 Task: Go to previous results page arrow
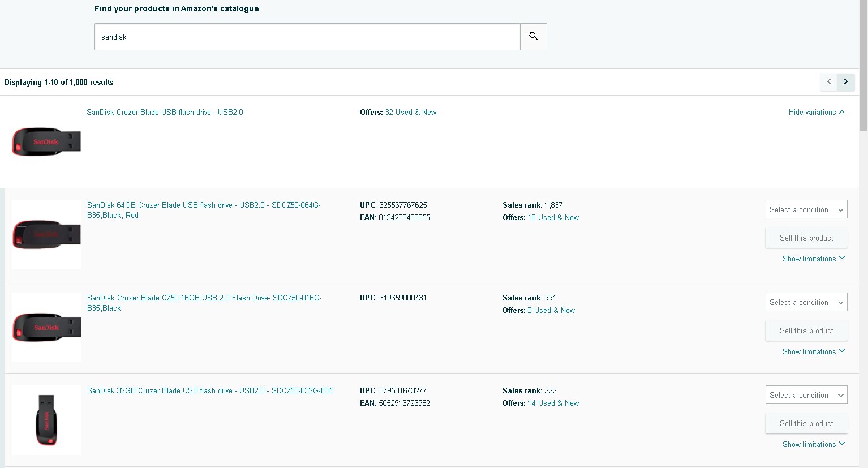click(x=829, y=82)
